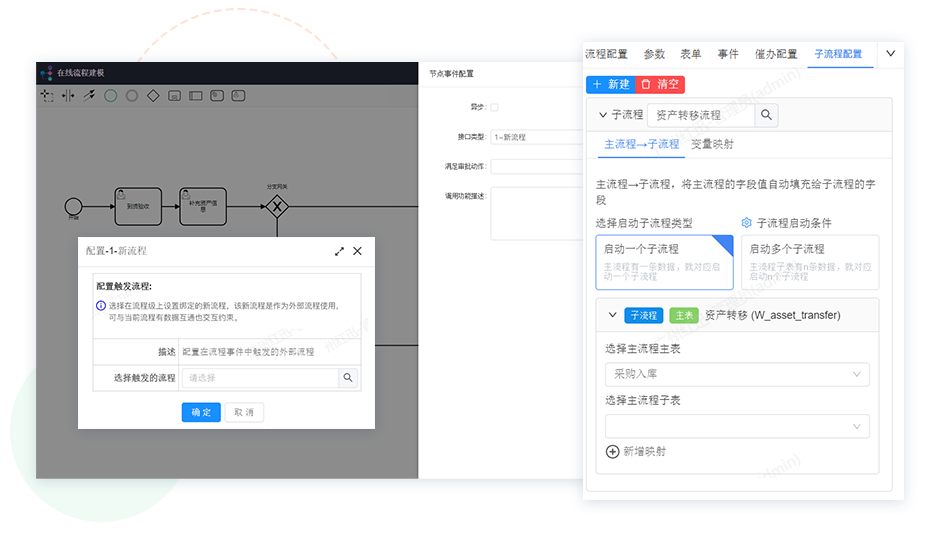Click the gear icon beside 子流程启动条件

coord(746,223)
